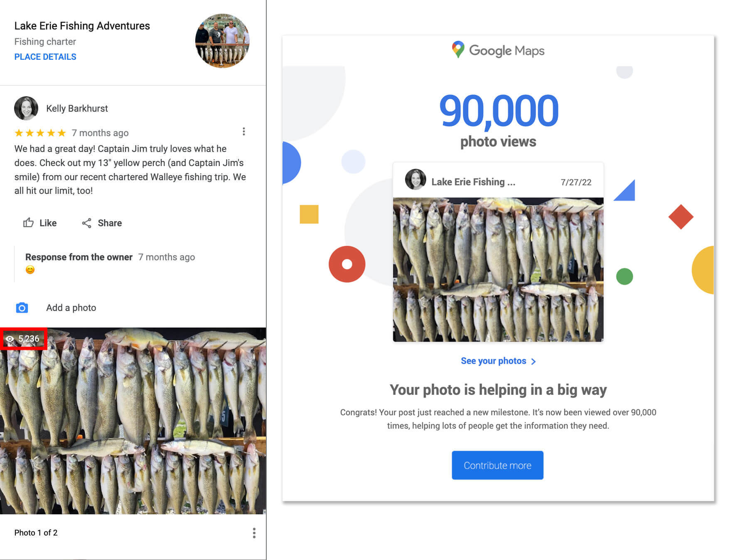Click the Share label

pyautogui.click(x=110, y=223)
